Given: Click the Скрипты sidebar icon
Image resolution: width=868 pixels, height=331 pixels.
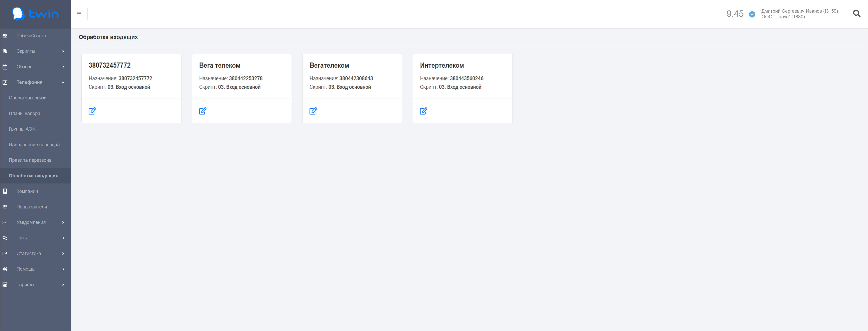Looking at the screenshot, I should click(x=5, y=51).
